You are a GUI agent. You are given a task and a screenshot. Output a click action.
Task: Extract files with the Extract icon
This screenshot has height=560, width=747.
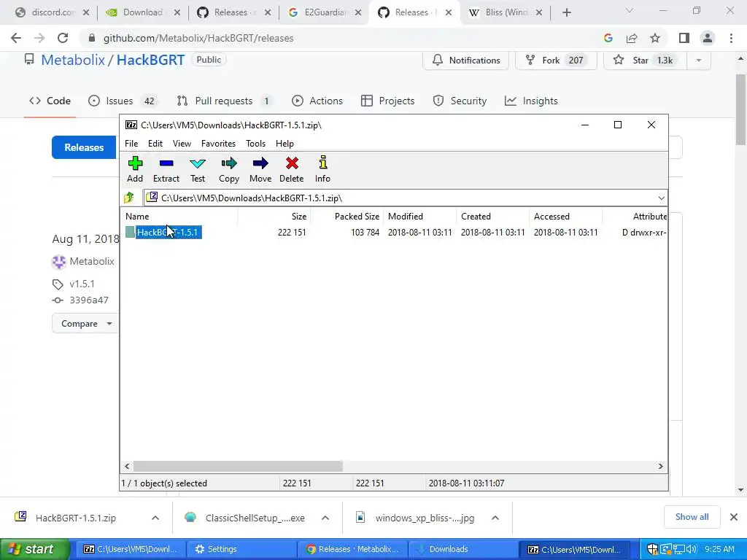click(x=166, y=169)
